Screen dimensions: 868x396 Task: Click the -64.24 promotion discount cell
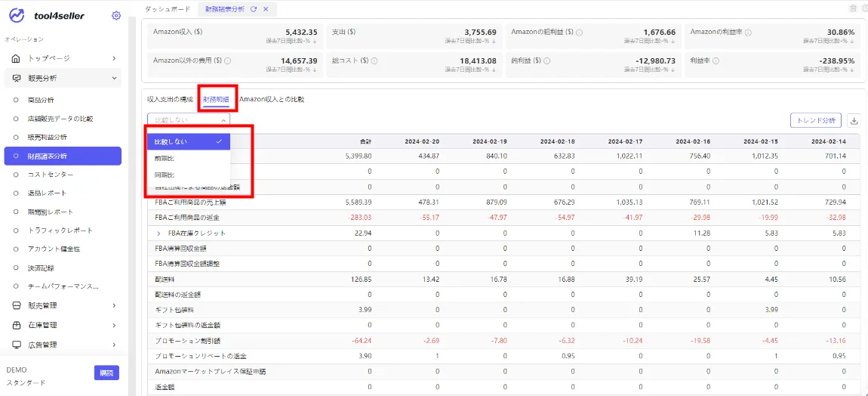click(x=362, y=340)
